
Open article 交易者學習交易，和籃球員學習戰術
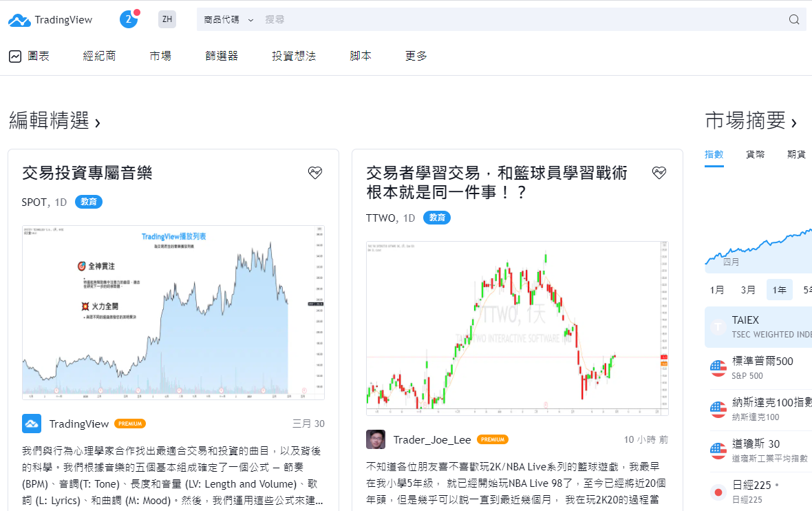[497, 182]
